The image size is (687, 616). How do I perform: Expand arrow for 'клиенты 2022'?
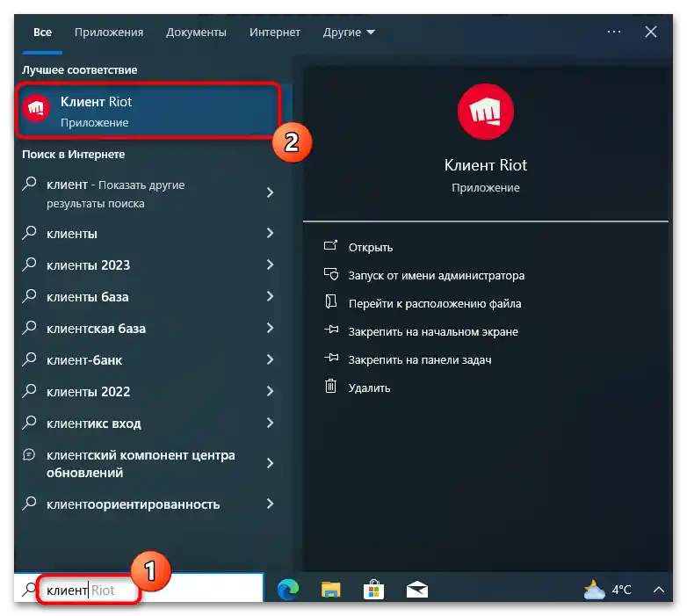[x=271, y=391]
